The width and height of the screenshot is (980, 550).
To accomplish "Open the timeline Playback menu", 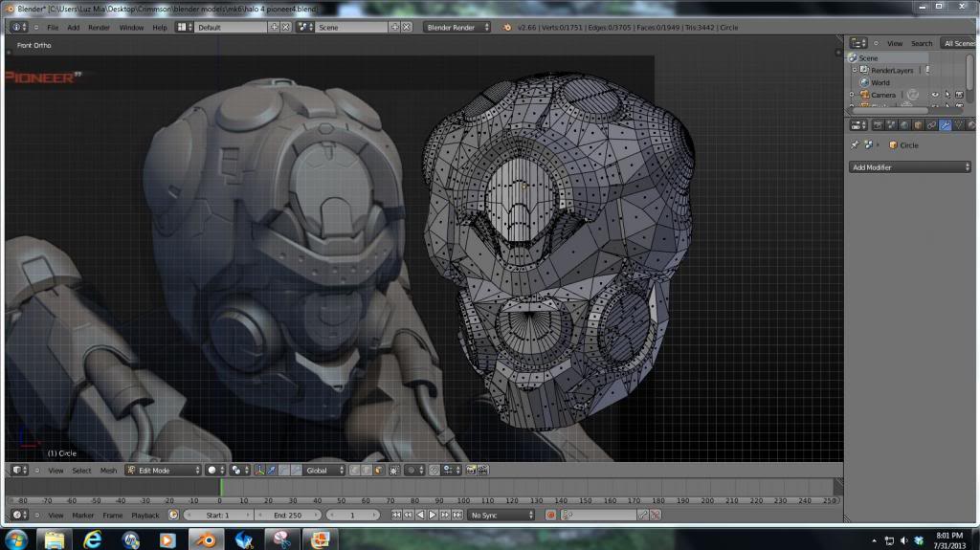I will [145, 516].
